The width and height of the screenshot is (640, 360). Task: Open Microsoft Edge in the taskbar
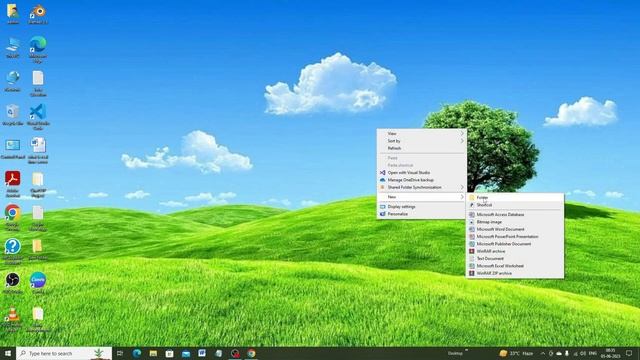click(137, 353)
